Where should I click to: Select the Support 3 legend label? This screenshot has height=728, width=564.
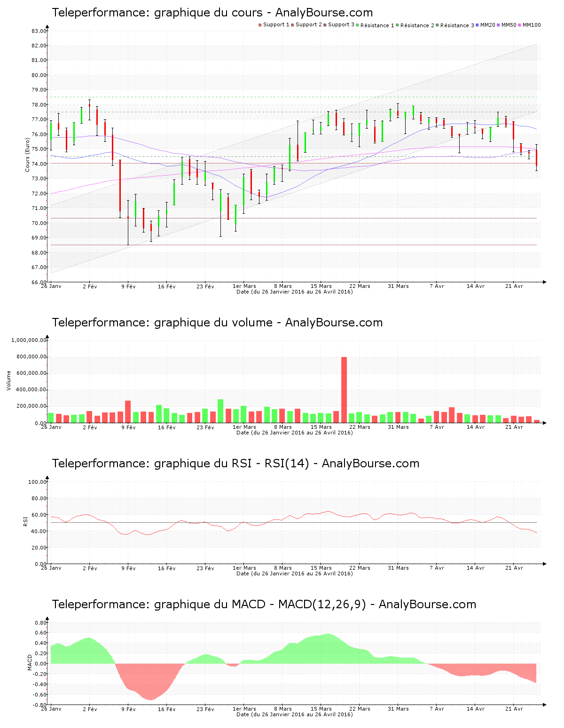(341, 25)
